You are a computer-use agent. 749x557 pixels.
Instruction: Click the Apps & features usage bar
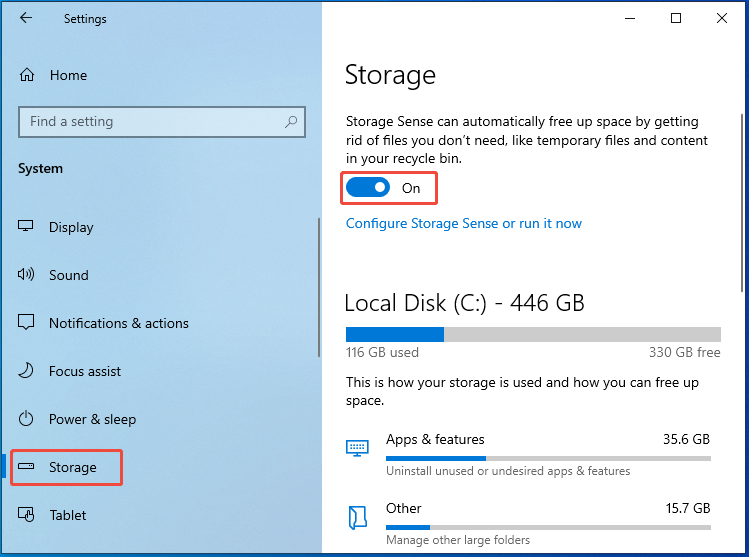pos(548,459)
